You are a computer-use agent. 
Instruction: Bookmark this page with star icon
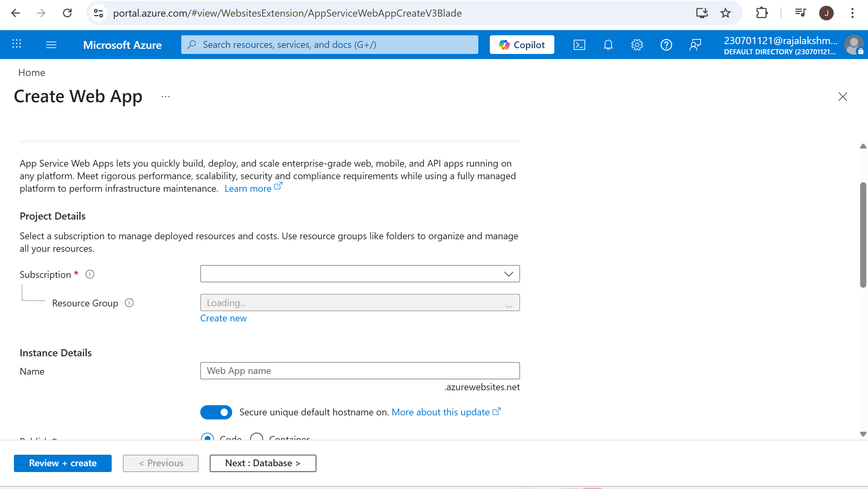725,13
